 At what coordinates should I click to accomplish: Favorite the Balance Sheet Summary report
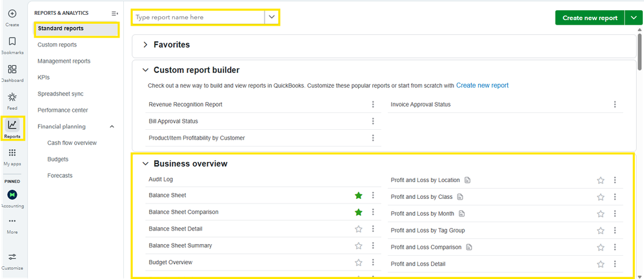(x=359, y=245)
